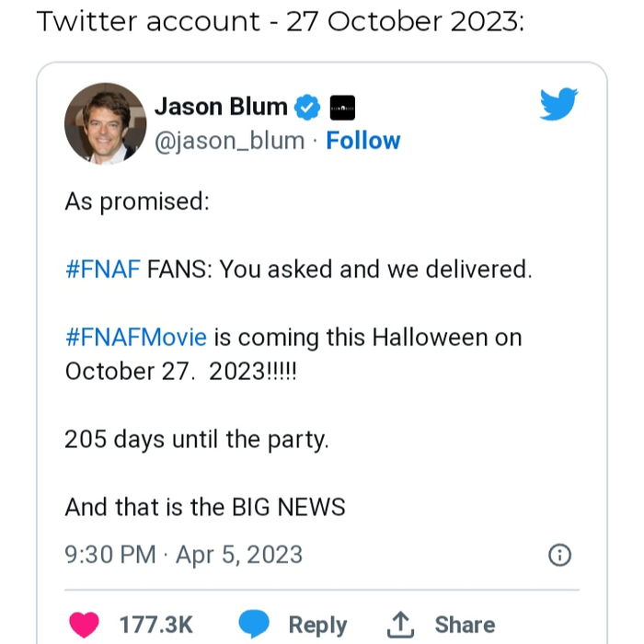
Task: Click the share upload arrow icon
Action: [x=400, y=625]
